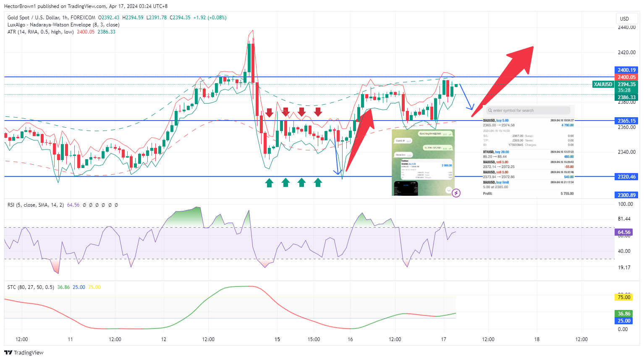Click the 480.00 XTIUSD profit value
This screenshot has height=360, width=644.
tap(568, 157)
